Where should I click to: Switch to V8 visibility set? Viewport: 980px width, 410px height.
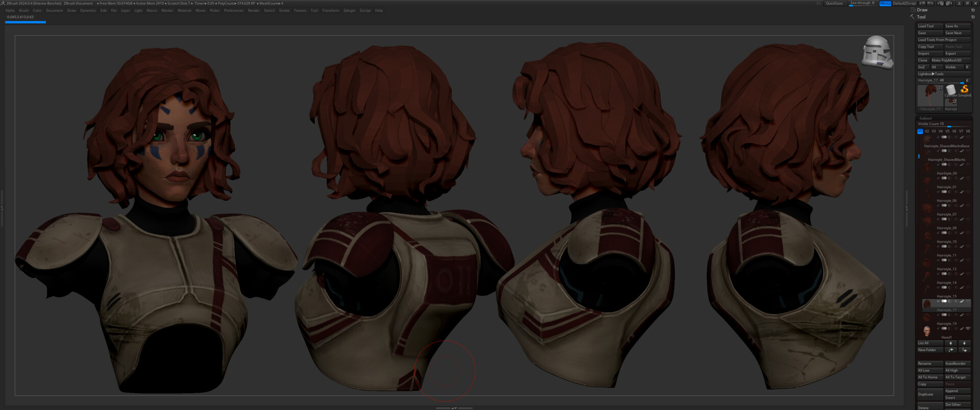coord(968,131)
